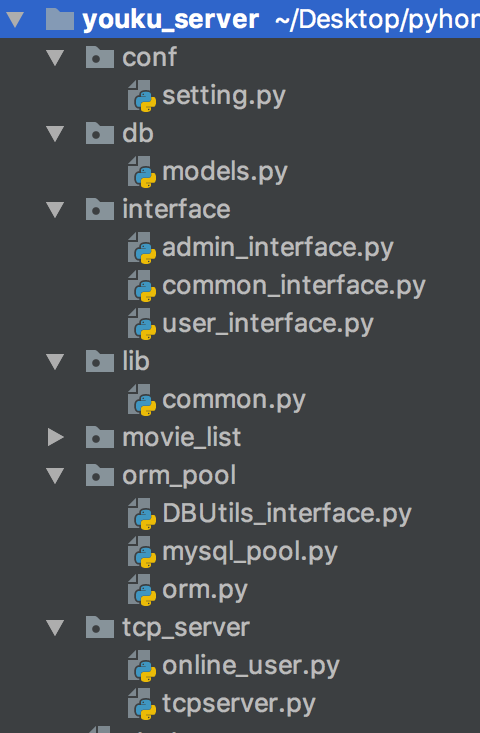Click the Python icon beside setting.py

click(142, 95)
